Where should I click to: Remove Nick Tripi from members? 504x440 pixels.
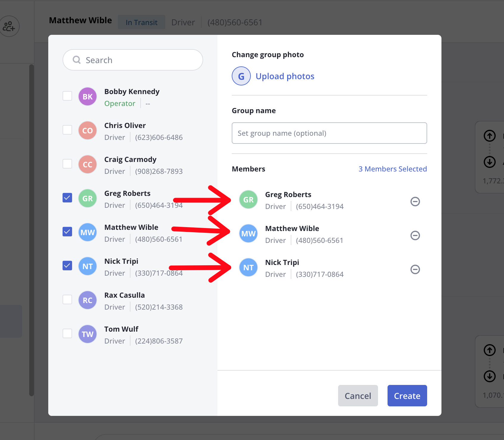pos(415,269)
